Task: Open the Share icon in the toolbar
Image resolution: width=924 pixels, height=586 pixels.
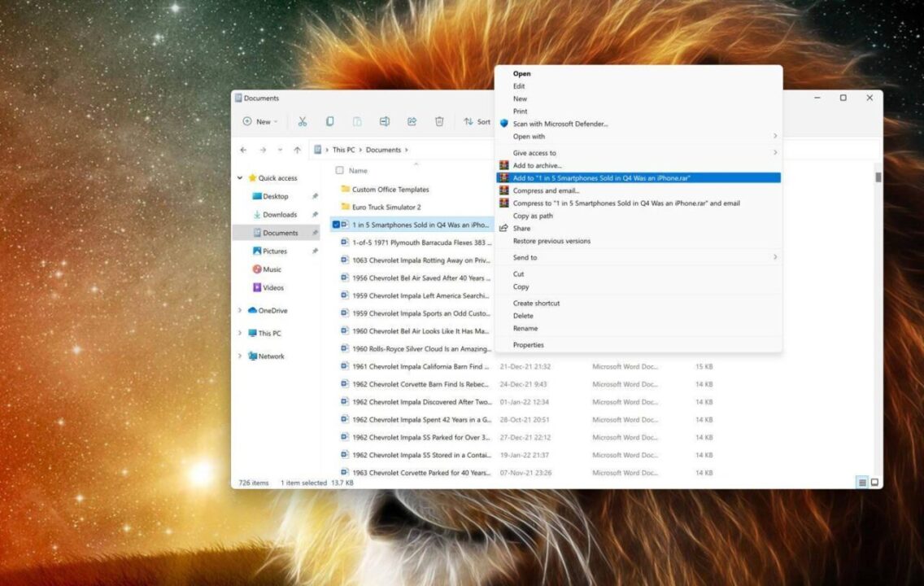Action: [x=412, y=120]
